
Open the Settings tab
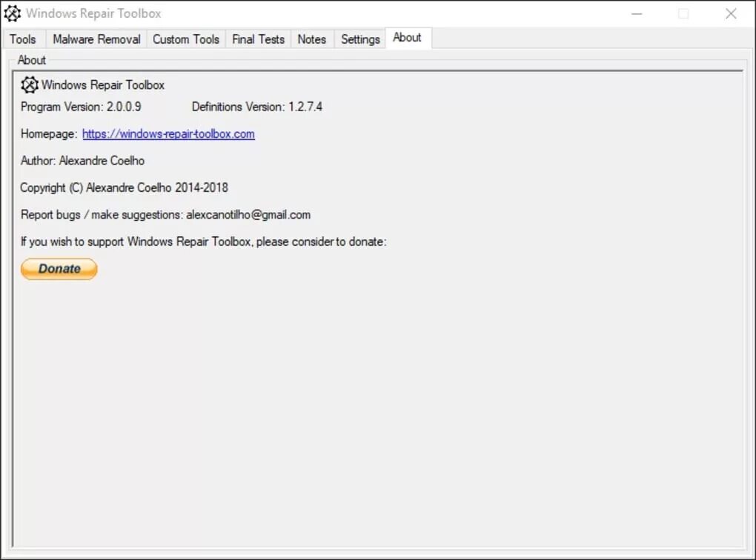[x=360, y=39]
